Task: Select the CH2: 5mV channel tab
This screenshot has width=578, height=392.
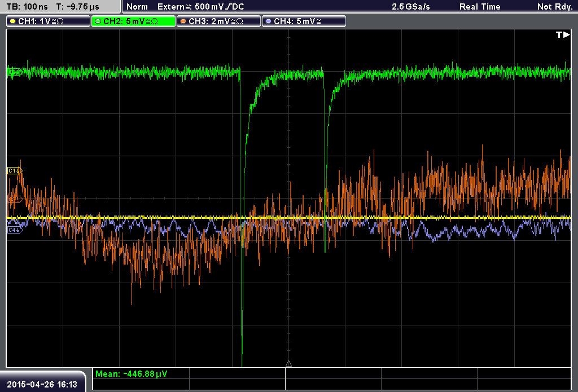Action: click(x=133, y=21)
